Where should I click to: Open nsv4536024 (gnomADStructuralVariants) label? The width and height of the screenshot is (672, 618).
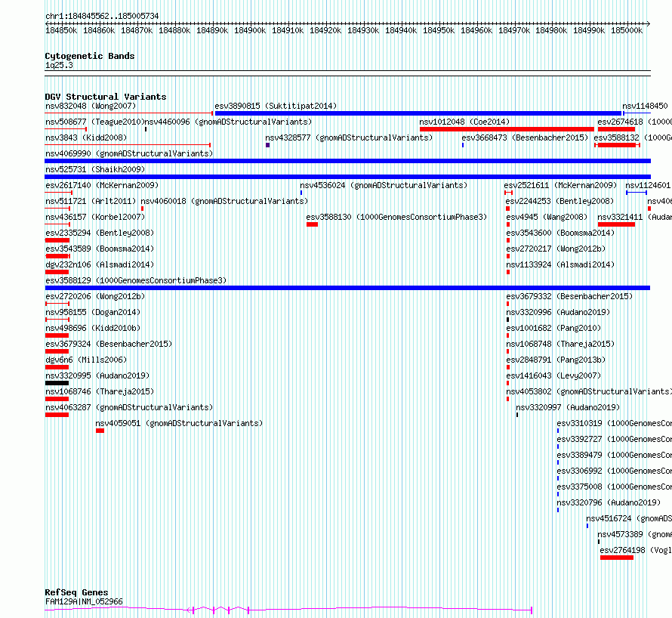[x=384, y=185]
